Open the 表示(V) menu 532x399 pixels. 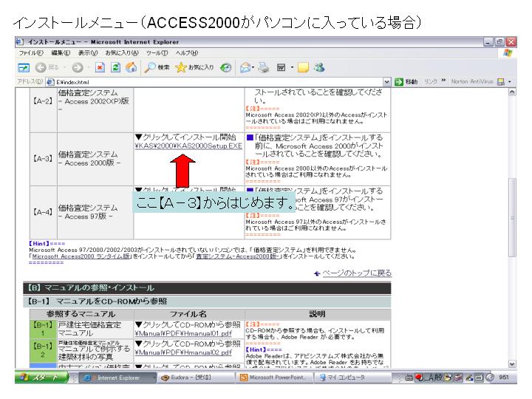click(x=88, y=53)
